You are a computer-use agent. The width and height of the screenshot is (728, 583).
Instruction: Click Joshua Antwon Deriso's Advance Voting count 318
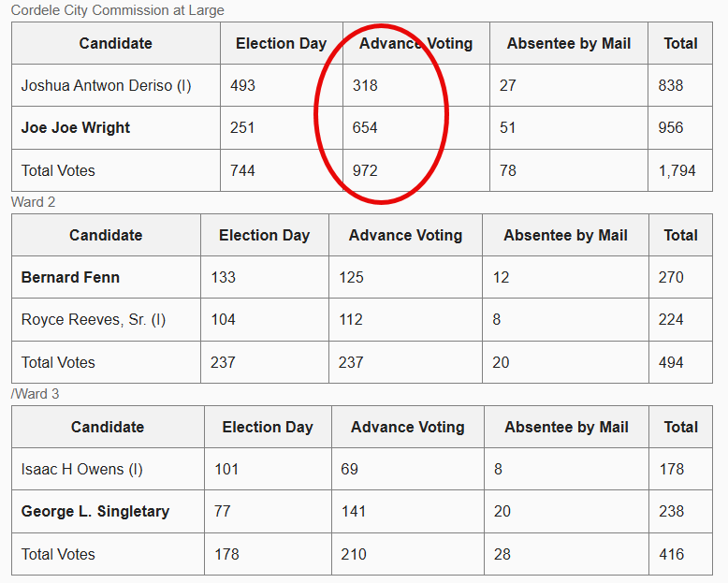pyautogui.click(x=365, y=85)
